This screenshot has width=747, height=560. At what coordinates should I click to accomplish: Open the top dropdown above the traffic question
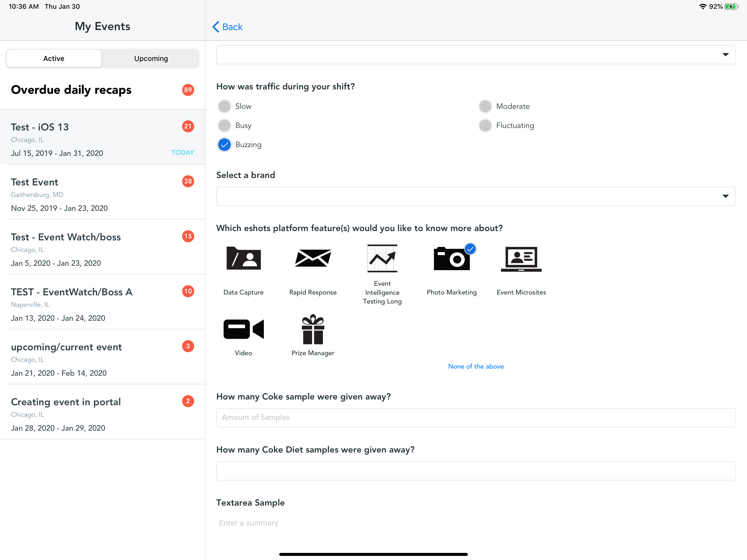coord(476,55)
